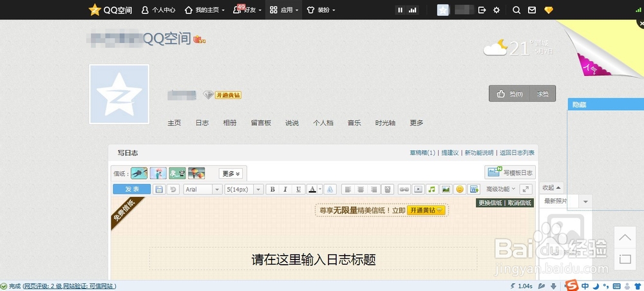Open the music equalizer bars icon
644x291 pixels.
coord(412,10)
